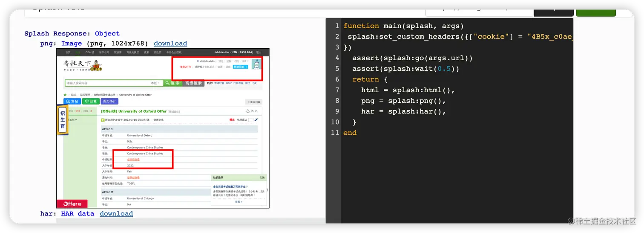Screen dimensions: 644x233
Task: Click the 'splash:set_custom_headers' code line
Action: coord(460,37)
